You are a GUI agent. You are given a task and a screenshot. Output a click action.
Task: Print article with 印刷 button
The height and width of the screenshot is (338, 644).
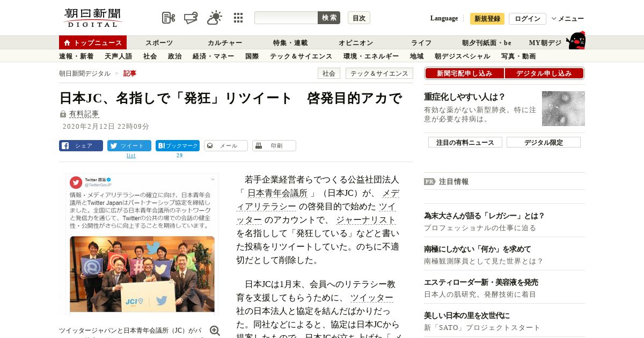click(274, 145)
